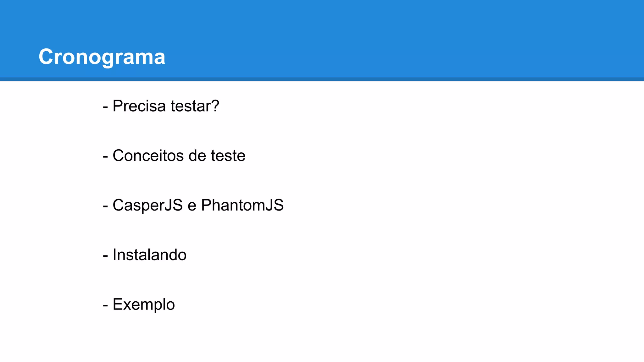Screen dimensions: 644x362
Task: Click the word 'teste' in second bullet
Action: 228,156
